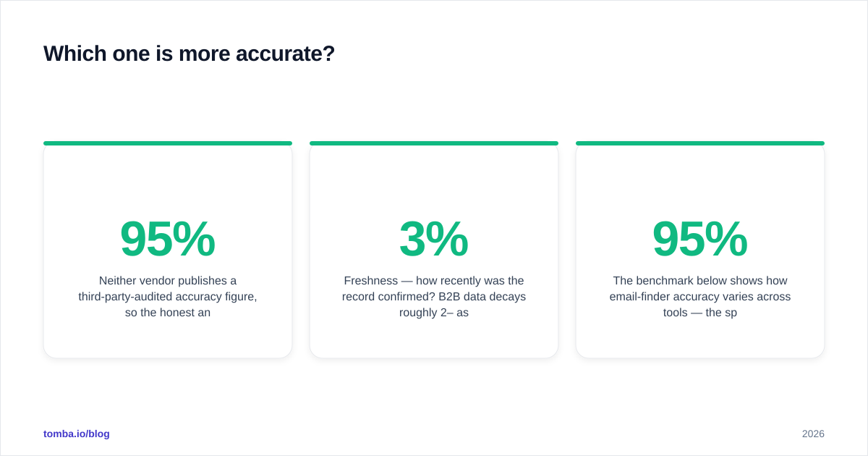The image size is (868, 456).
Task: Click the 95% figure above 'The benchmark below'
Action: pos(700,239)
